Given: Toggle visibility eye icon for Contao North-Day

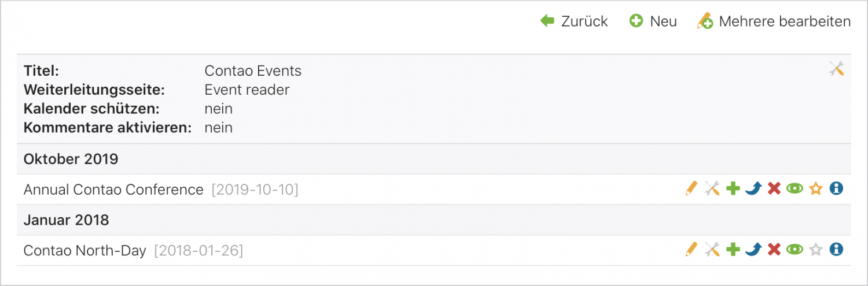Looking at the screenshot, I should (x=795, y=250).
